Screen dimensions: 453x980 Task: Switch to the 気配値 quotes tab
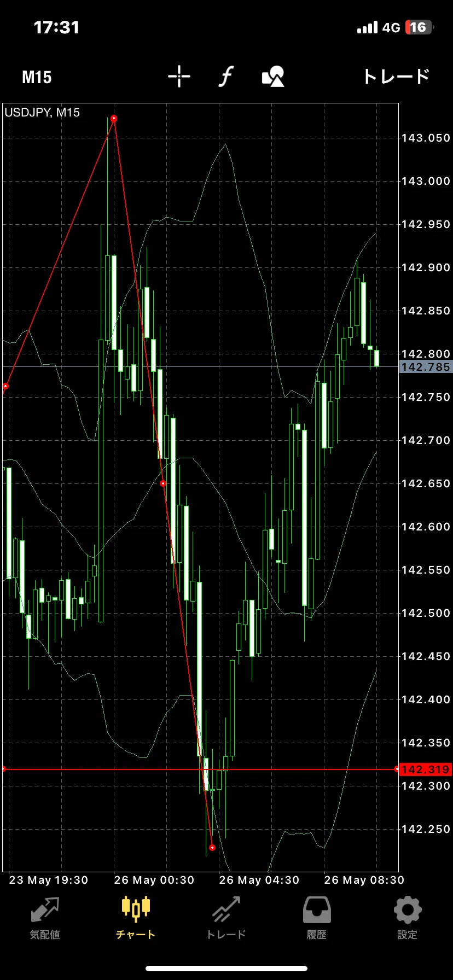tap(45, 918)
